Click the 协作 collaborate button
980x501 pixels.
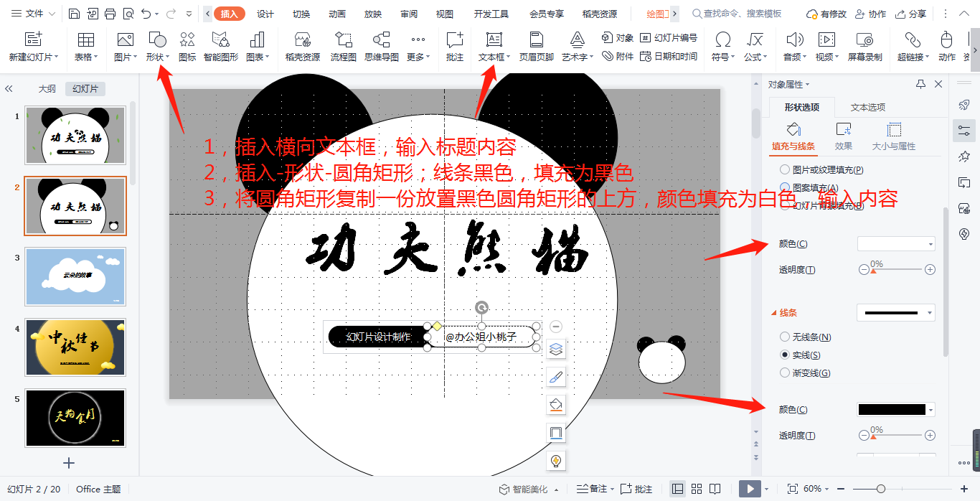(x=870, y=14)
